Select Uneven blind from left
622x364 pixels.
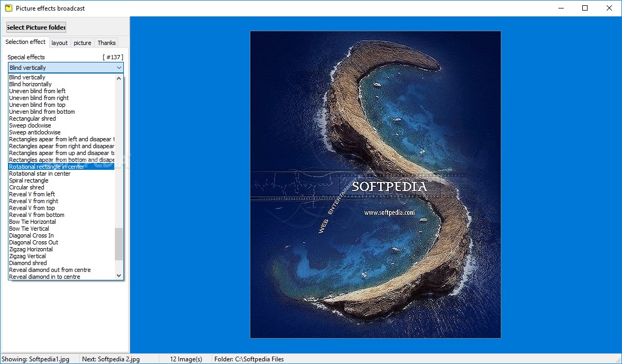[61, 91]
